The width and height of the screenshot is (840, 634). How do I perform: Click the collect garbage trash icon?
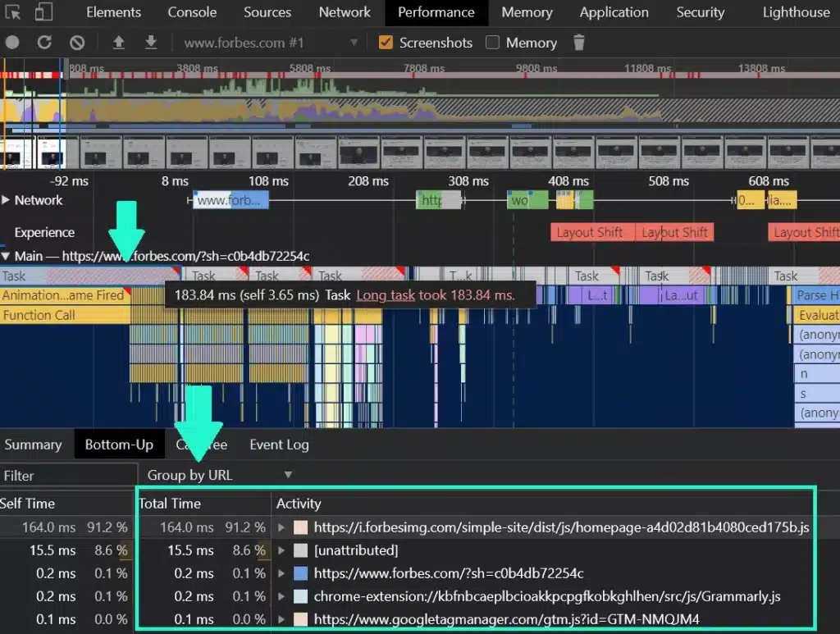579,43
